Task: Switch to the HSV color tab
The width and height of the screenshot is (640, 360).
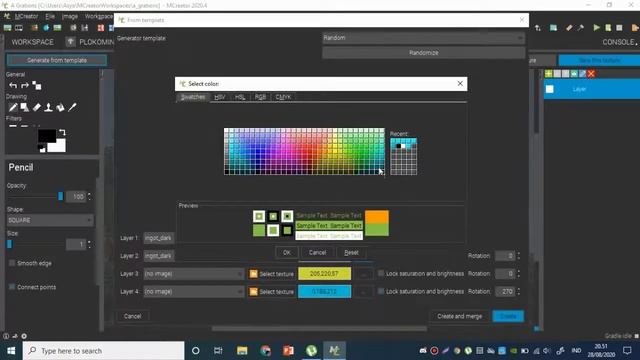Action: point(220,97)
